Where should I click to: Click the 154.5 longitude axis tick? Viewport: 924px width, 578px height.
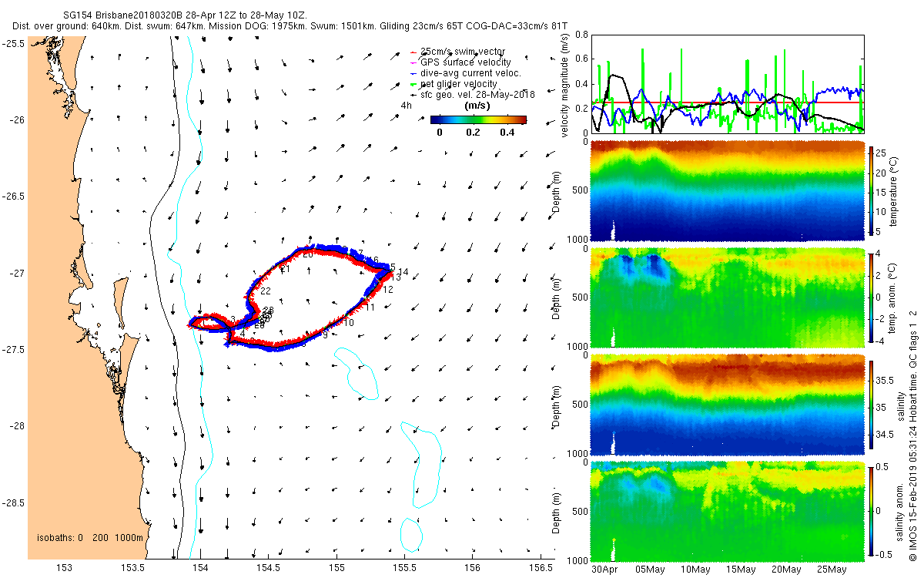tap(269, 569)
